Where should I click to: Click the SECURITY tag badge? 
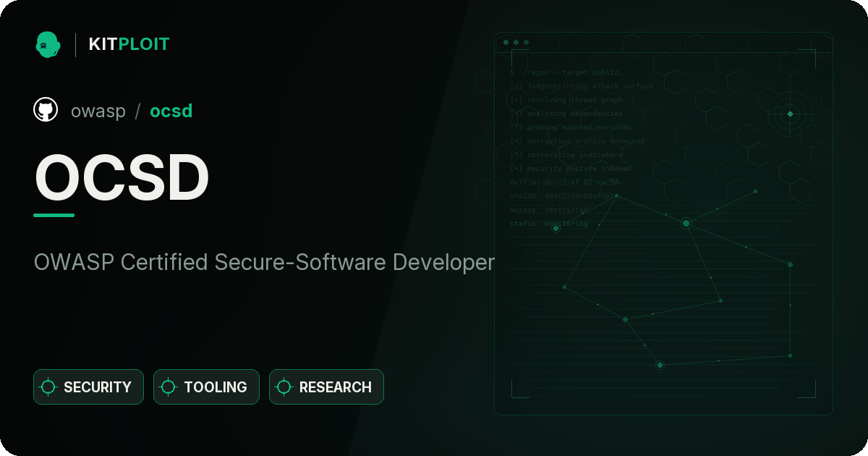pos(88,387)
